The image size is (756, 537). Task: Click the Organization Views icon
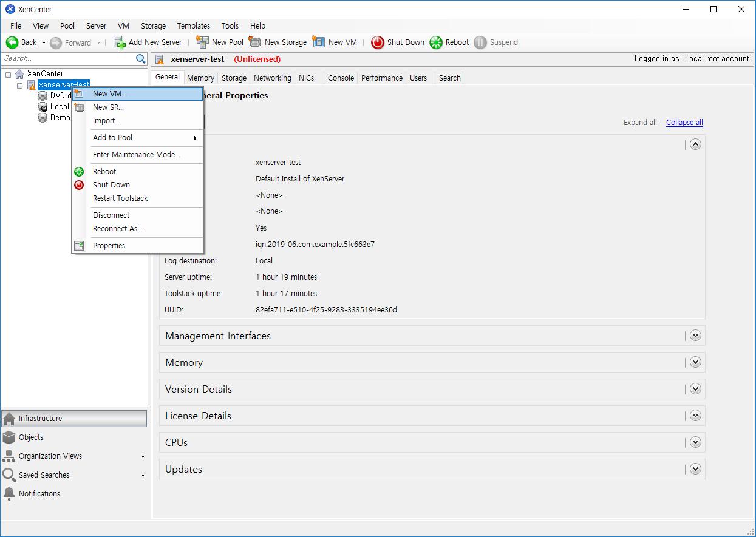point(9,456)
